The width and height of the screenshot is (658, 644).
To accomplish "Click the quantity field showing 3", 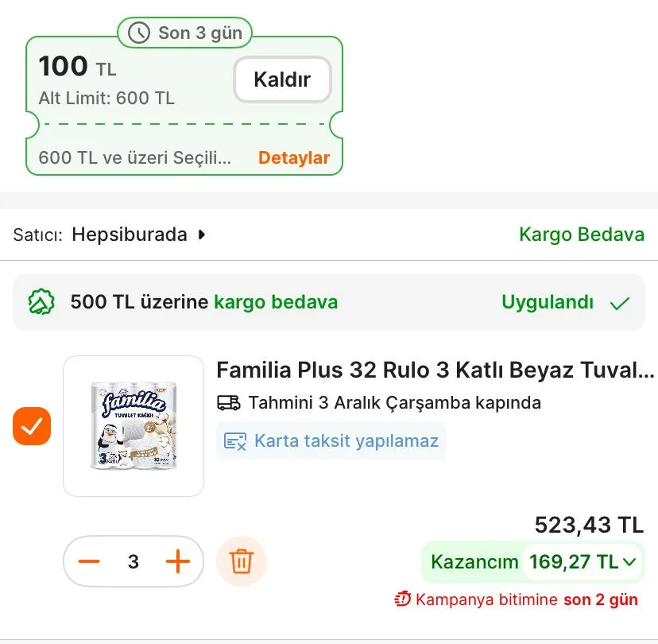I will click(134, 561).
